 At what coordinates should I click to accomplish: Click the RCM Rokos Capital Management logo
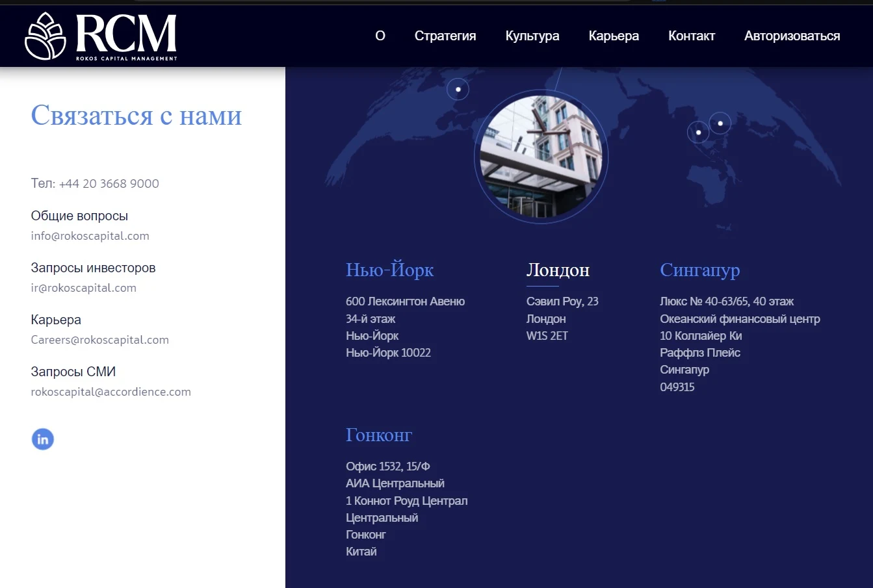click(101, 36)
